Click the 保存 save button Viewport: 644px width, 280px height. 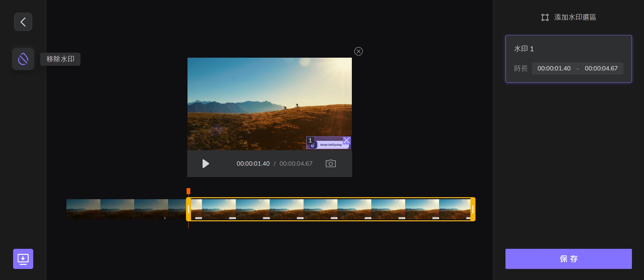point(569,259)
